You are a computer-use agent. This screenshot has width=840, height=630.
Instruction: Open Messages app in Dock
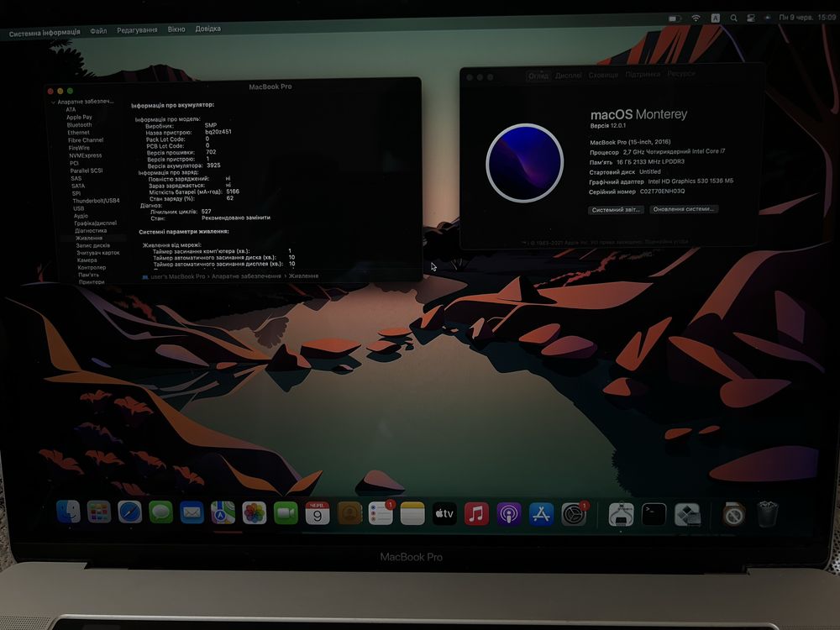(160, 512)
